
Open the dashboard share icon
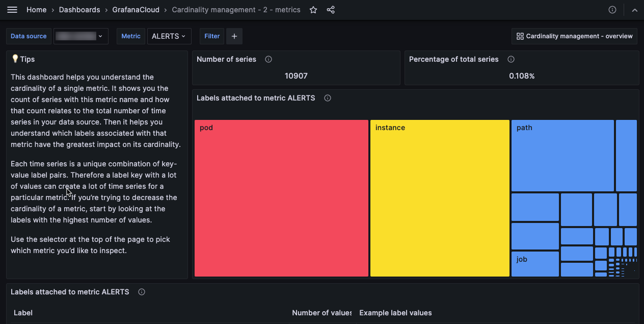(331, 9)
